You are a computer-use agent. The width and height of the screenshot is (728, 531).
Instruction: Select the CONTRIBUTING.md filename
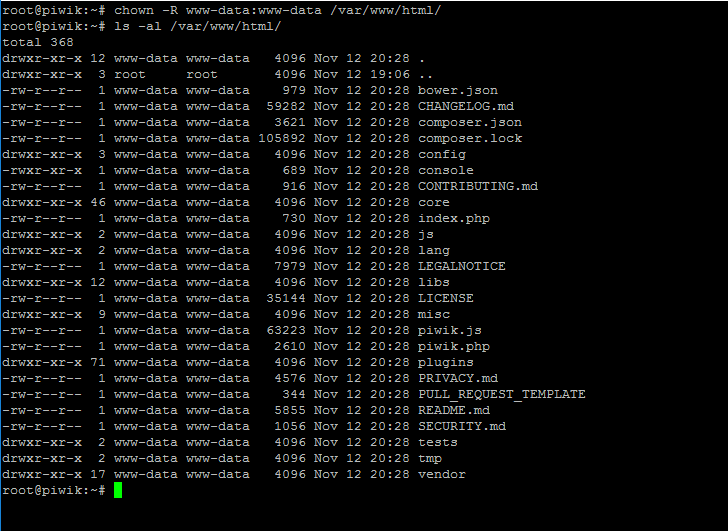pos(478,186)
